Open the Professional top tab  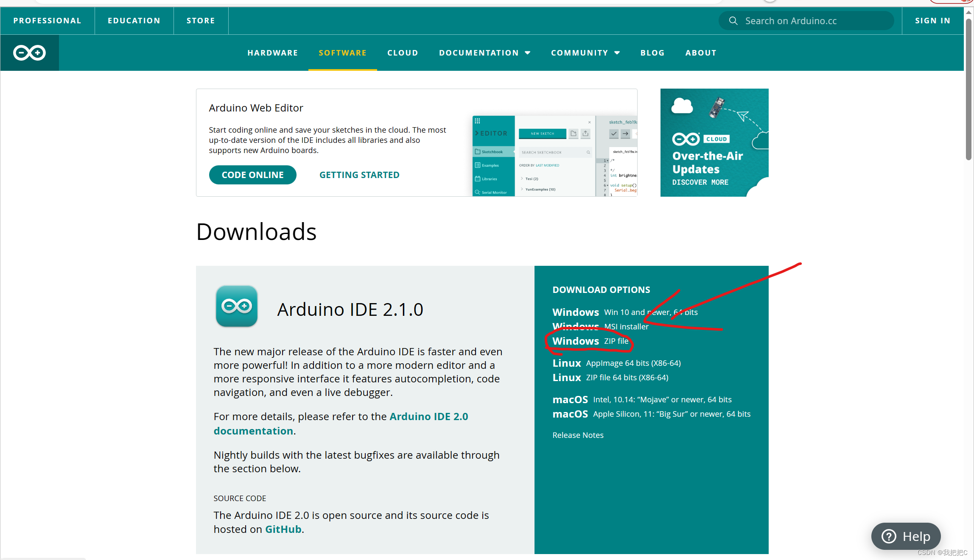(x=48, y=21)
